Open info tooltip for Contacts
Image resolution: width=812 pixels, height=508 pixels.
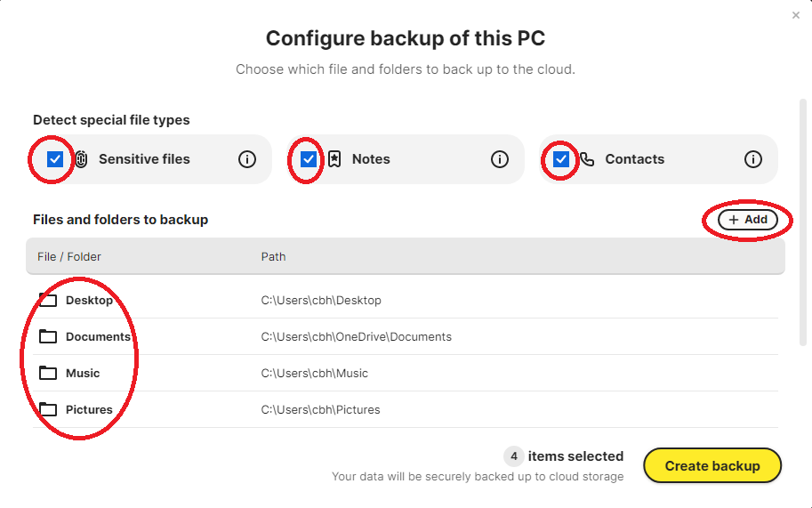[x=753, y=159]
